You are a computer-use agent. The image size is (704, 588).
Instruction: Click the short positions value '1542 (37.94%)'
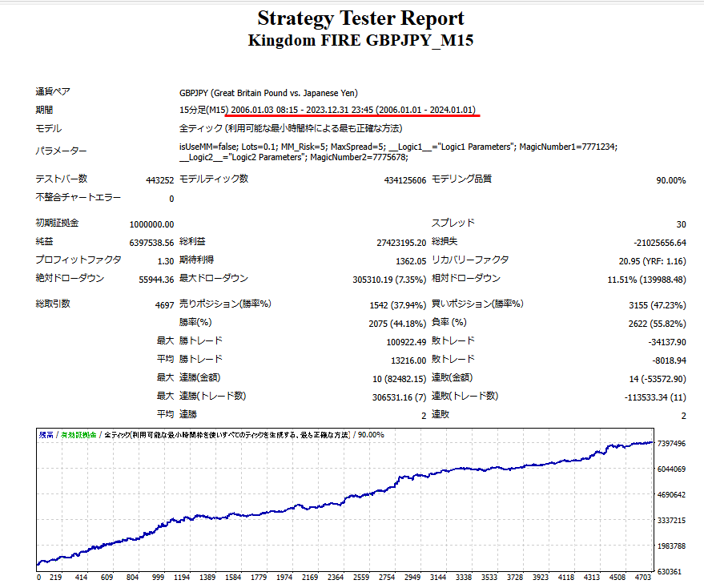click(x=398, y=305)
